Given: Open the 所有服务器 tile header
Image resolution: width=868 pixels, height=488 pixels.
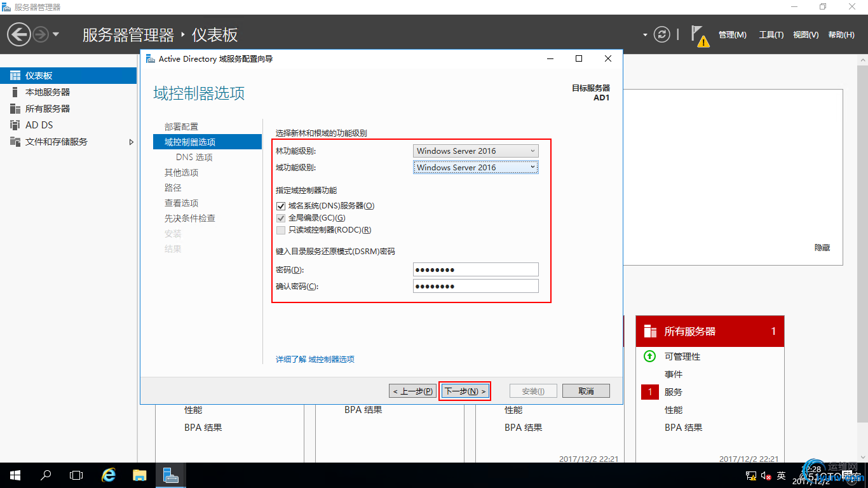Looking at the screenshot, I should pos(710,331).
